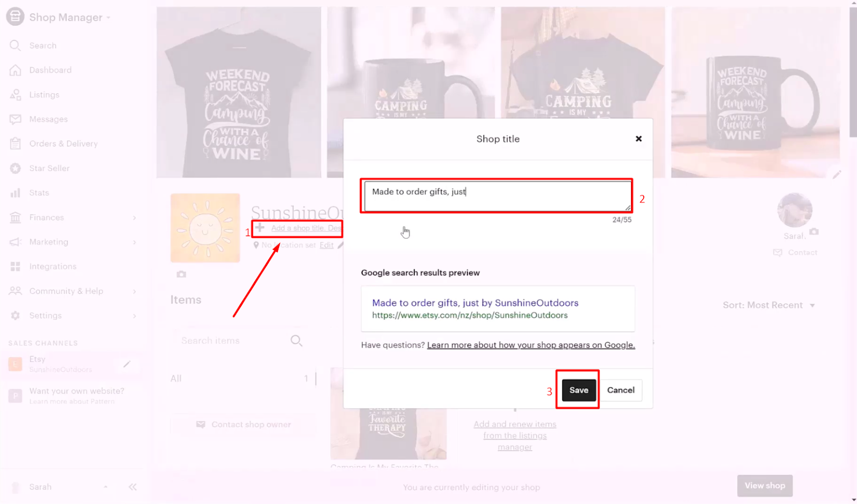This screenshot has height=504, width=857.
Task: Open the Shop Manager dropdown arrow
Action: (108, 18)
